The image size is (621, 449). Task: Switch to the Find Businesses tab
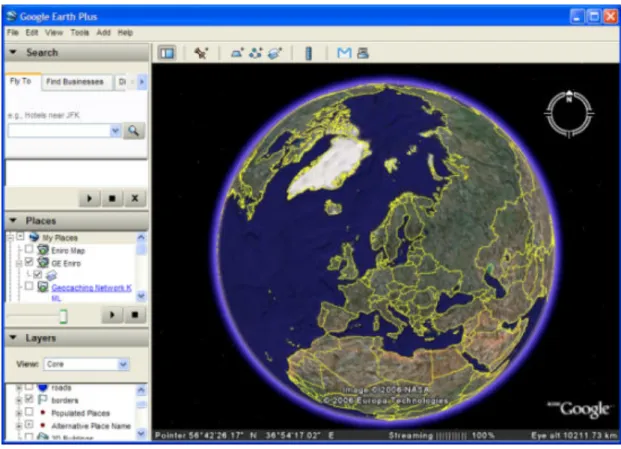coord(75,82)
